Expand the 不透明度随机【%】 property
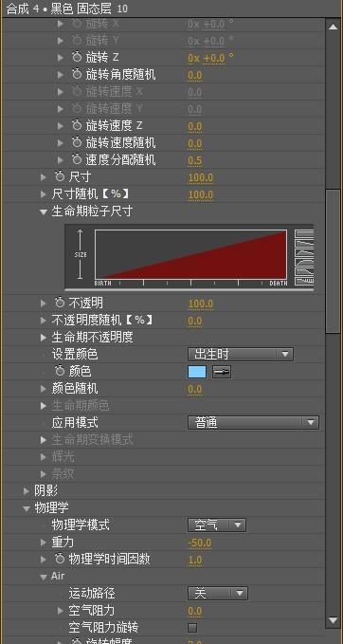The width and height of the screenshot is (343, 644). coord(44,321)
